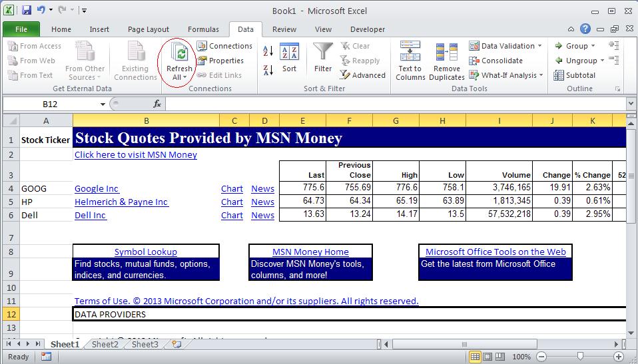Open the Name Box dropdown arrow

103,104
